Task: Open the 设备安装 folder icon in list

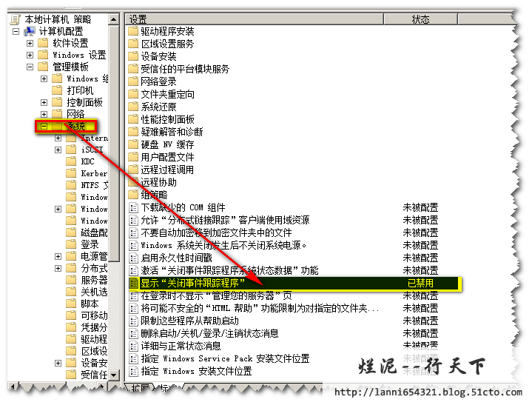Action: click(133, 56)
